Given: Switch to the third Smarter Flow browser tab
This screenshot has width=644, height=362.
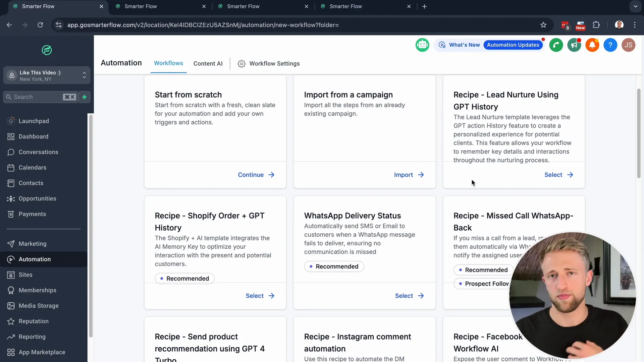Looking at the screenshot, I should [x=263, y=6].
